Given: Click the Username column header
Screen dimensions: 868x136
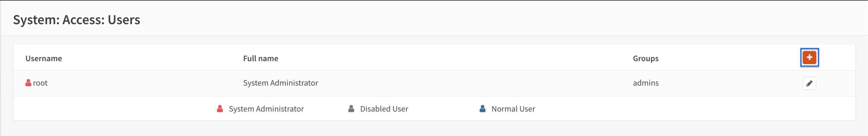Looking at the screenshot, I should coord(44,58).
